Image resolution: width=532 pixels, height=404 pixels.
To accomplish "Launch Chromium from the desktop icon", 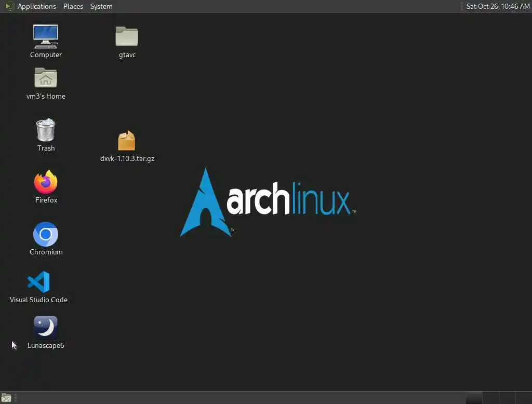I will click(x=46, y=234).
